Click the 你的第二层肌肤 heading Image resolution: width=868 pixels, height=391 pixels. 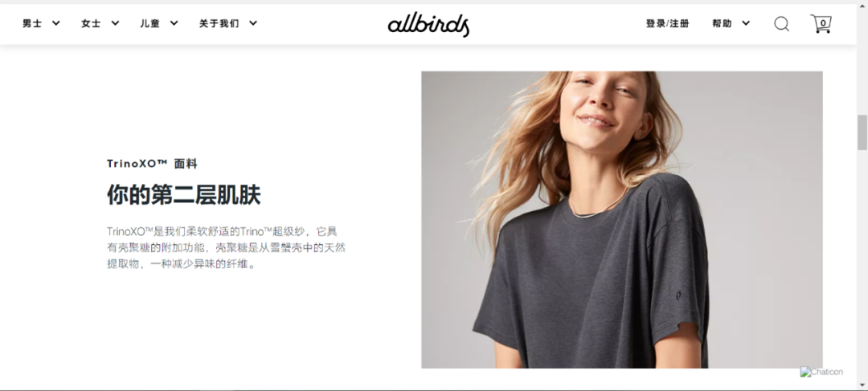click(x=184, y=194)
